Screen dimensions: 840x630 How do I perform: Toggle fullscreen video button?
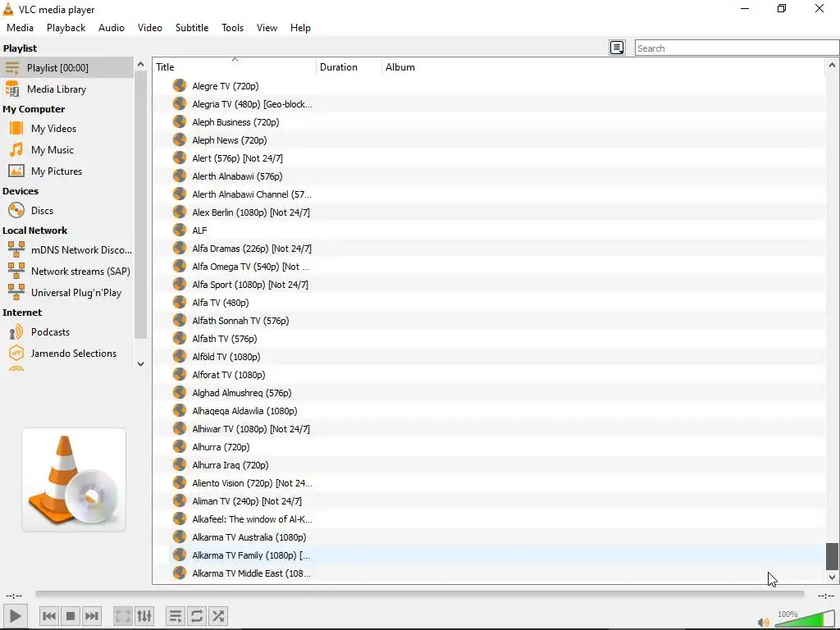[123, 616]
